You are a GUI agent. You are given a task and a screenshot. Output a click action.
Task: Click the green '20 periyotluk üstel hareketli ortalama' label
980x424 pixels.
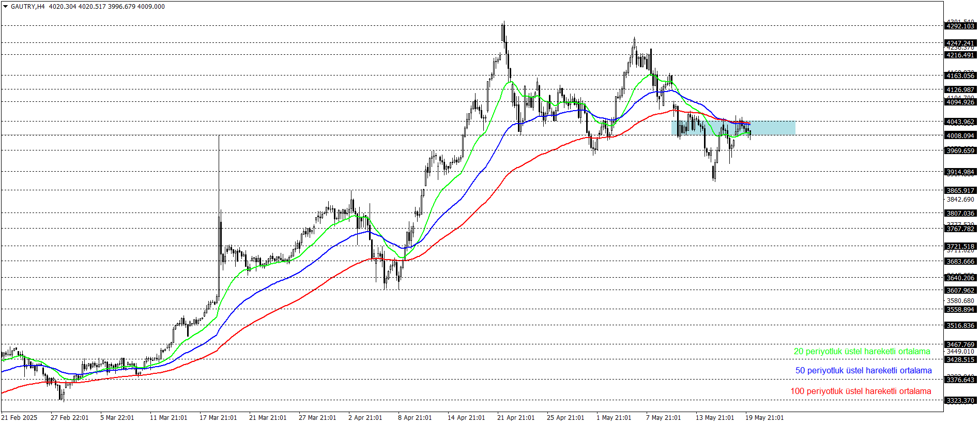pos(862,352)
